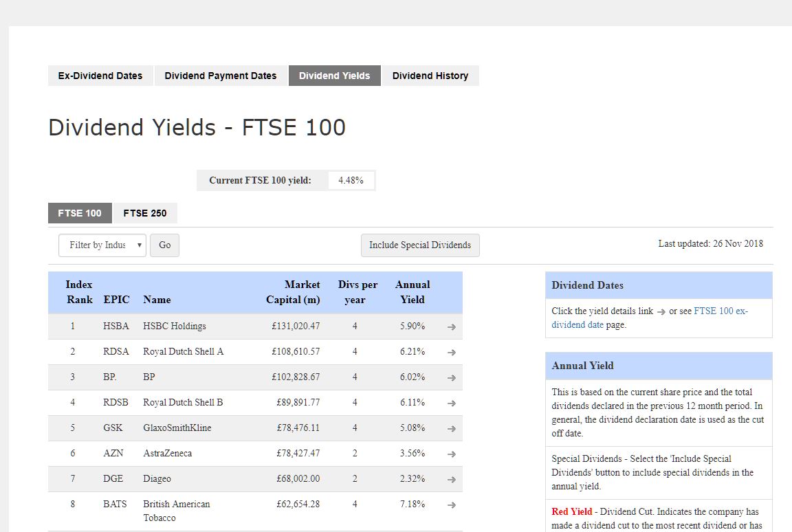Click the 7.18% annual yield value
This screenshot has width=792, height=532.
412,504
